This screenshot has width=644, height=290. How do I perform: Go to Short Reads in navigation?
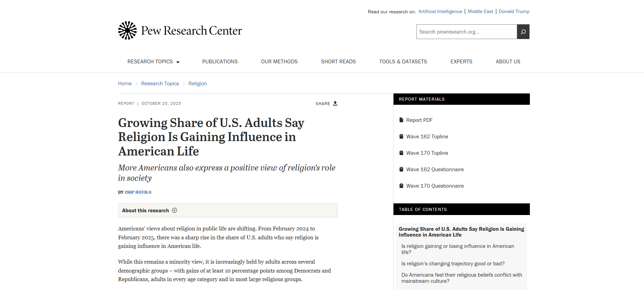(338, 62)
